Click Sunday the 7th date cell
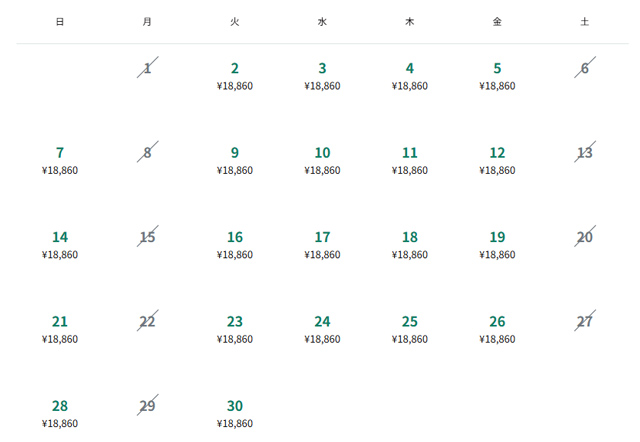This screenshot has width=640, height=442. click(60, 160)
